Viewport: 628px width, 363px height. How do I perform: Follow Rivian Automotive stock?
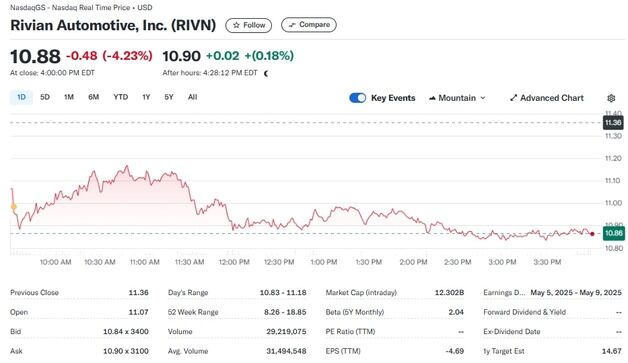pyautogui.click(x=249, y=25)
